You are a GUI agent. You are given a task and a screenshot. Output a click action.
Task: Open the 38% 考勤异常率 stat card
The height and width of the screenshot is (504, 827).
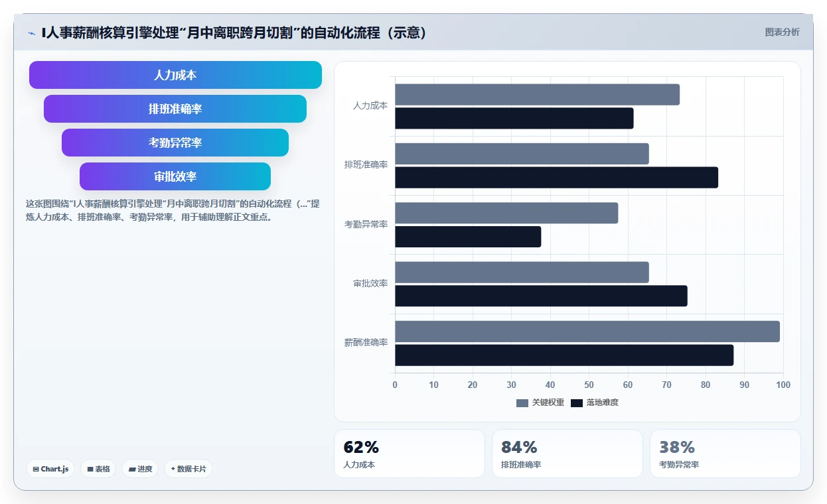(725, 454)
